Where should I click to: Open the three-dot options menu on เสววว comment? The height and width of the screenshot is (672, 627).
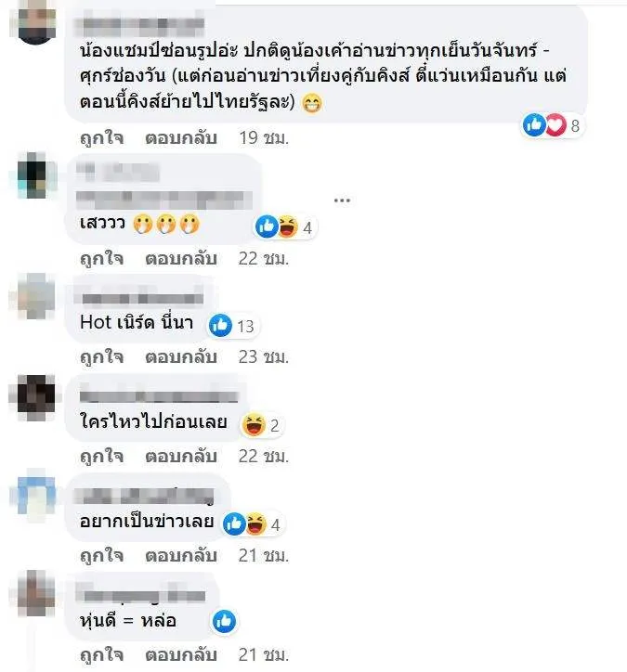[x=342, y=200]
